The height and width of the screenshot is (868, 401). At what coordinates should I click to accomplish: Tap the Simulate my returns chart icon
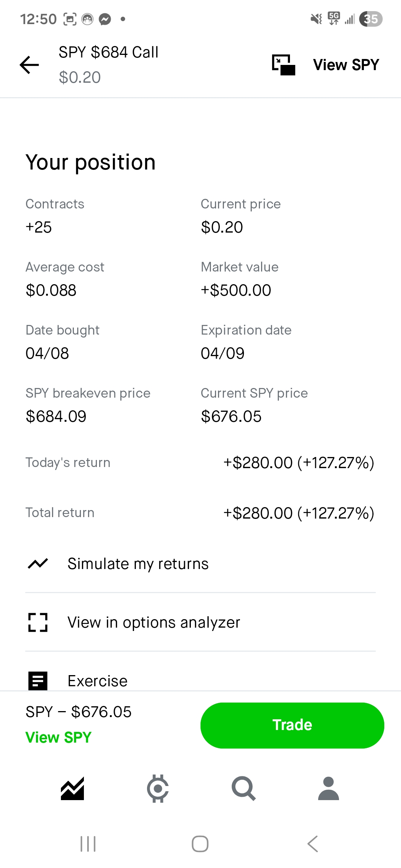point(38,564)
